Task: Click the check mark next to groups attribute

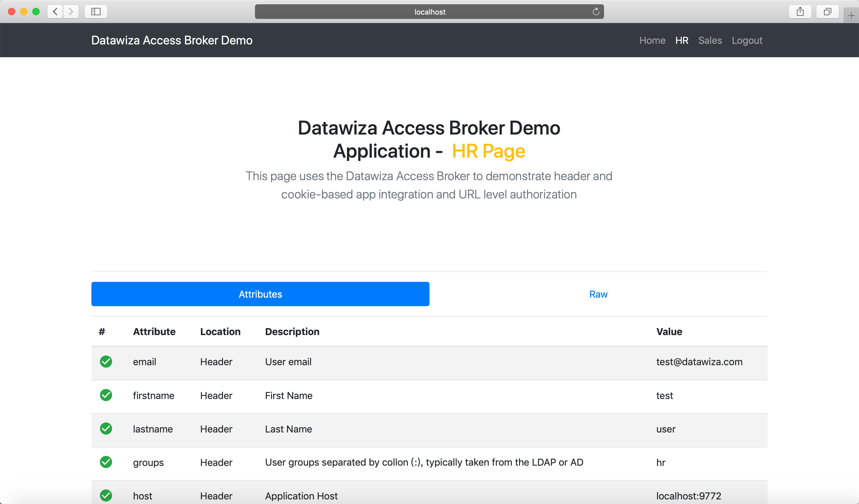Action: pos(106,462)
